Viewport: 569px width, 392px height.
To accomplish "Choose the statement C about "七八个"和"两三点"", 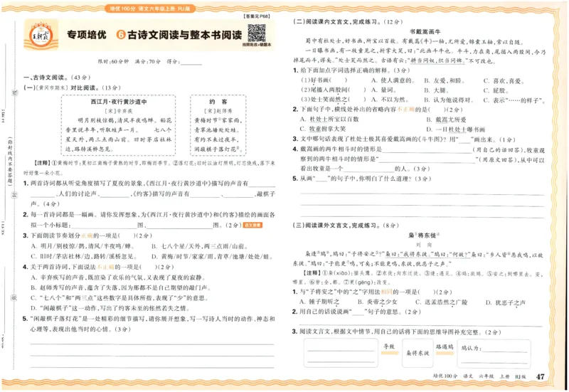I will (x=119, y=298).
